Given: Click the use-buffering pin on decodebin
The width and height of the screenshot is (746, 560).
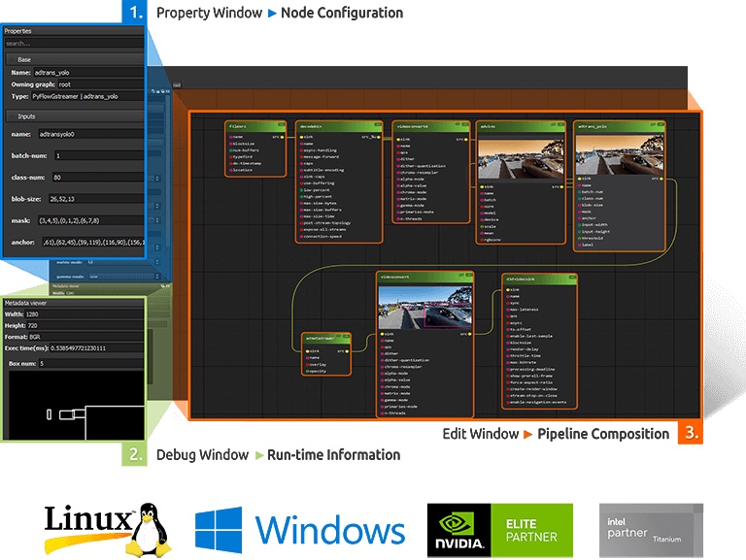Looking at the screenshot, I should click(302, 183).
